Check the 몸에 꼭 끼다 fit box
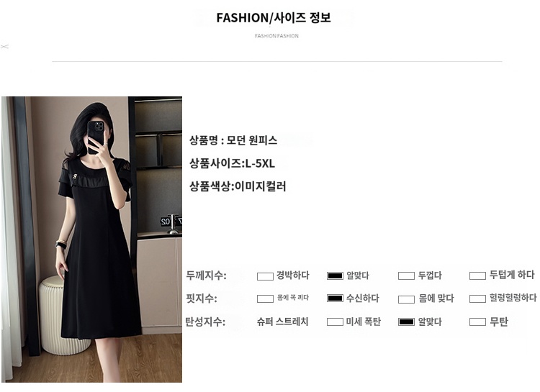Viewport: 540px width, 392px height. pyautogui.click(x=265, y=298)
